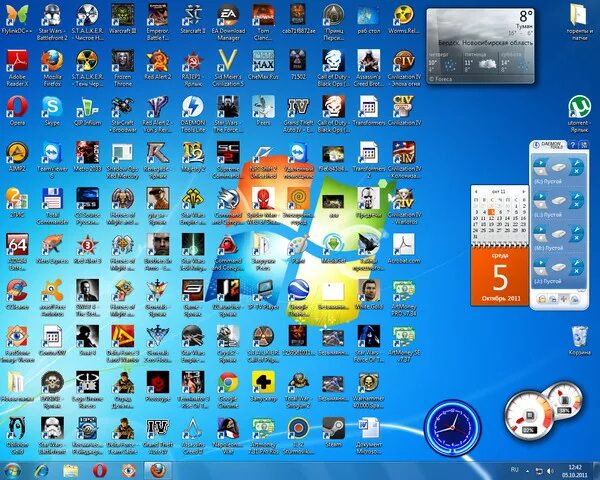This screenshot has width=600, height=480.
Task: Click the Windows Start button
Action: pos(12,470)
